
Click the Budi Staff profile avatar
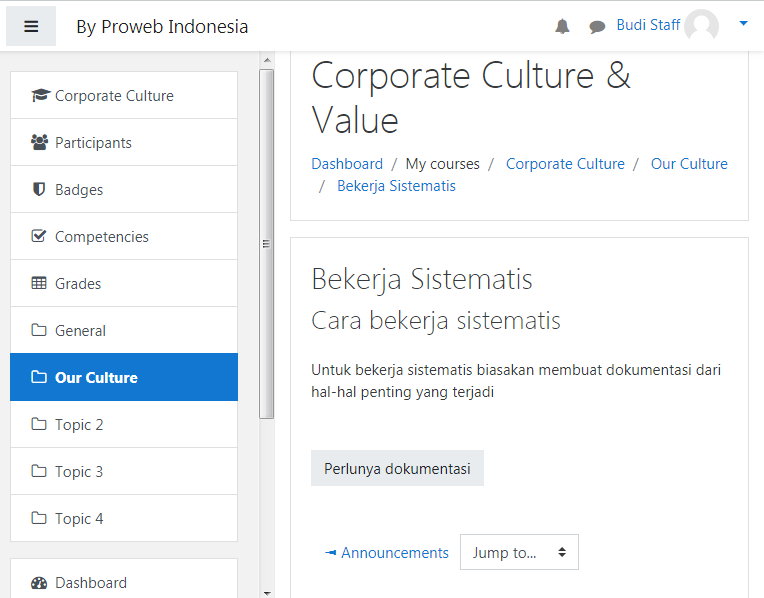coord(701,25)
